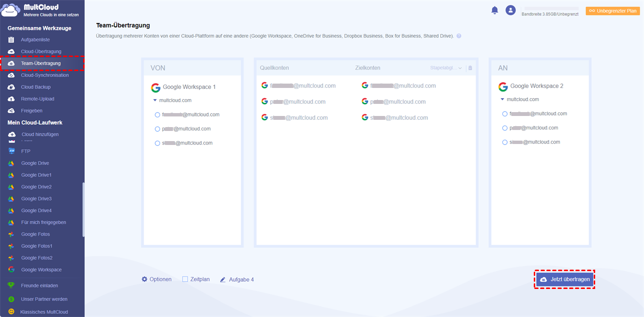Click the Für mich freigegeben drive icon
Image resolution: width=644 pixels, height=317 pixels.
[11, 222]
